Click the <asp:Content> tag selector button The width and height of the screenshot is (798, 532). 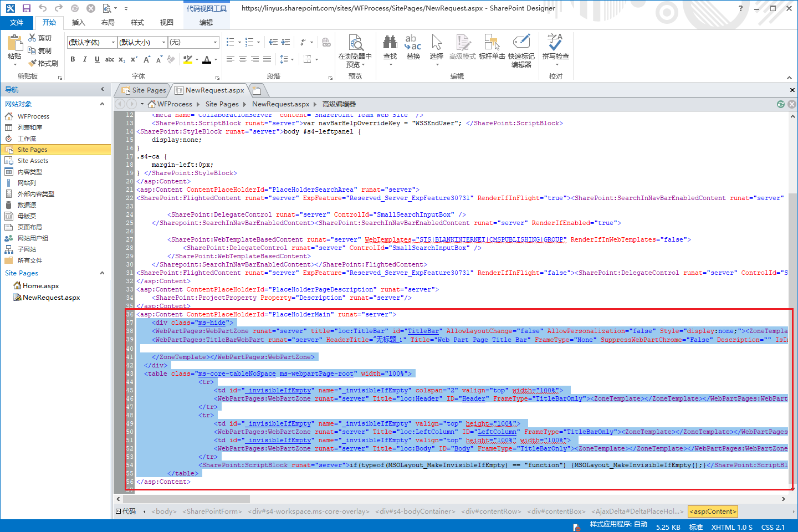coord(713,511)
